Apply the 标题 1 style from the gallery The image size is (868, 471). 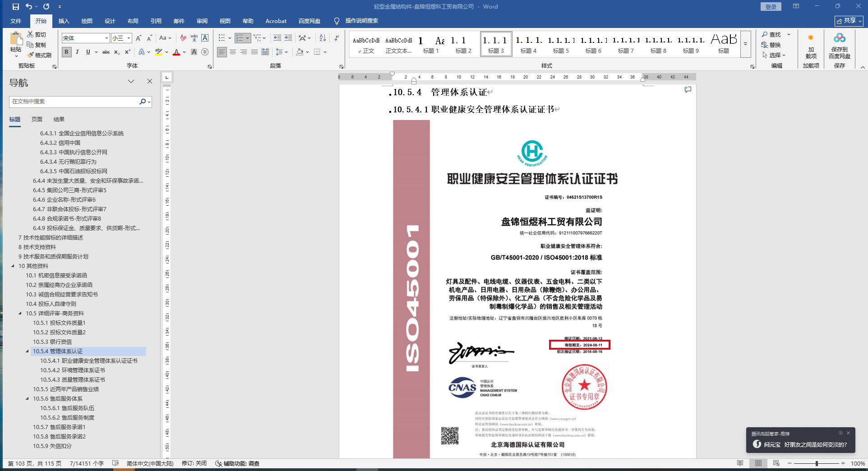pos(431,44)
